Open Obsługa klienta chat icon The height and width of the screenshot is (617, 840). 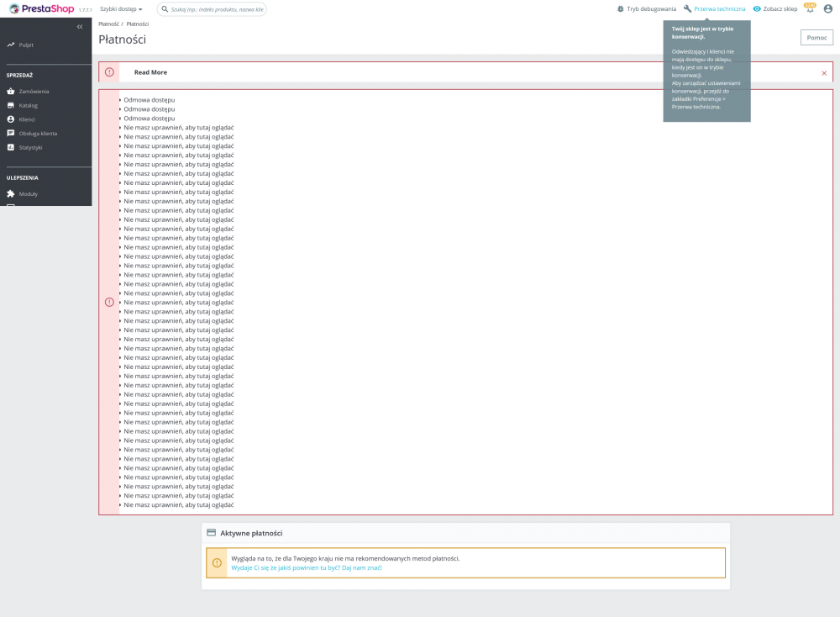(11, 133)
